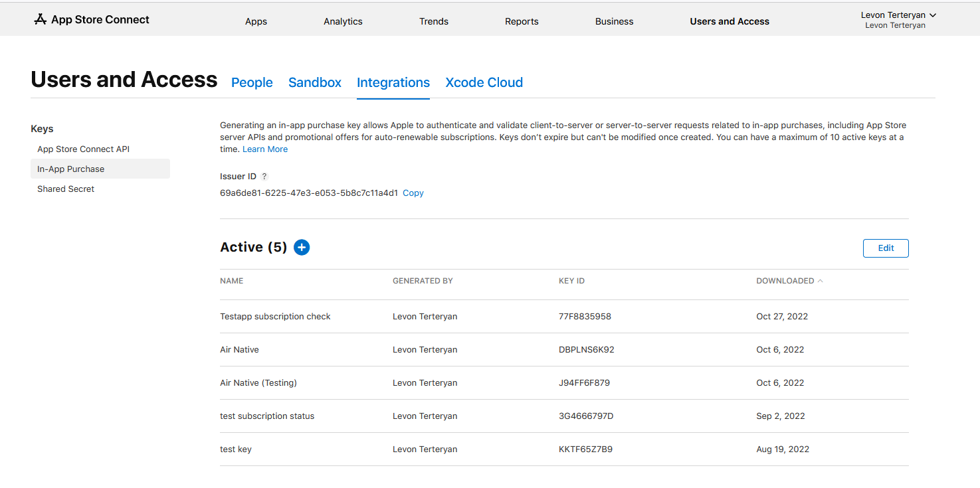Click the Sep 2, 2022 download date
The height and width of the screenshot is (488, 980).
(x=781, y=416)
